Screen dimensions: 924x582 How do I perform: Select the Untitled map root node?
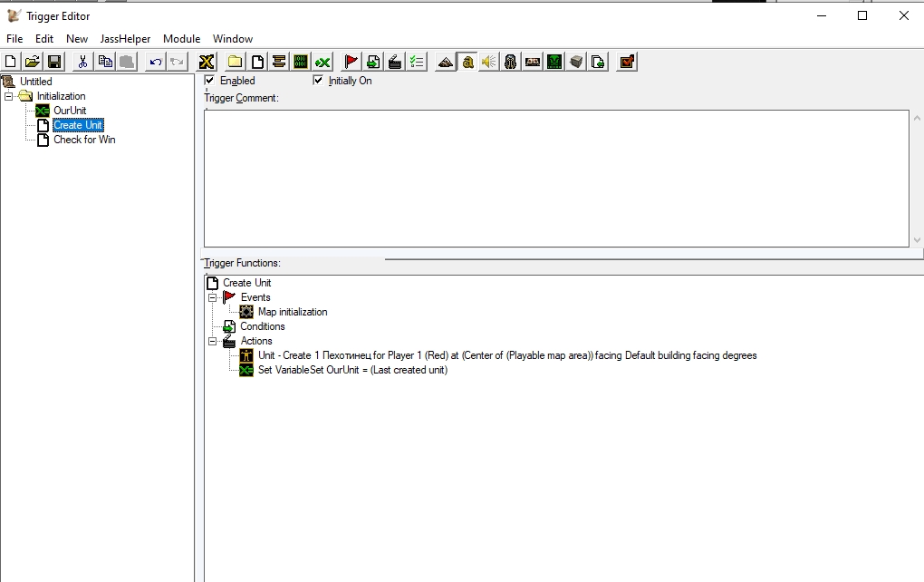tap(36, 82)
